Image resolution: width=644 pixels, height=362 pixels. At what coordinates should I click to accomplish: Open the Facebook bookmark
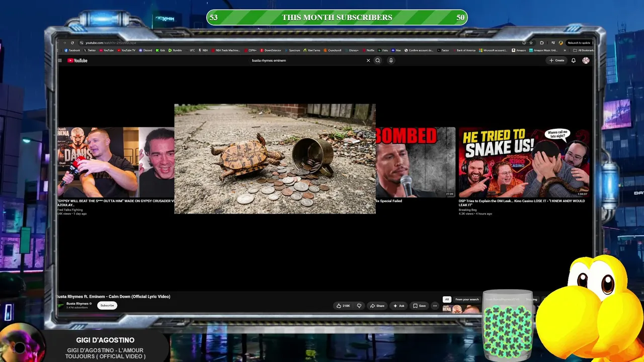[x=72, y=50]
